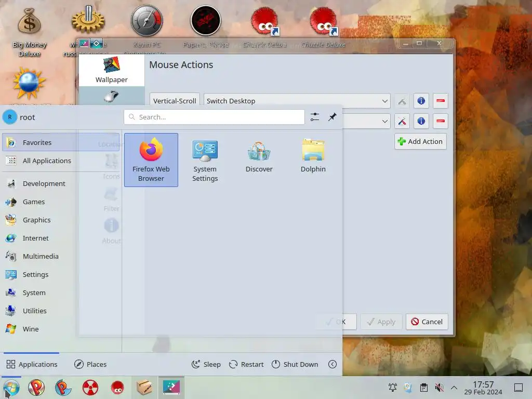The height and width of the screenshot is (399, 532).
Task: Open the Switch Desktop action dropdown
Action: (x=297, y=101)
